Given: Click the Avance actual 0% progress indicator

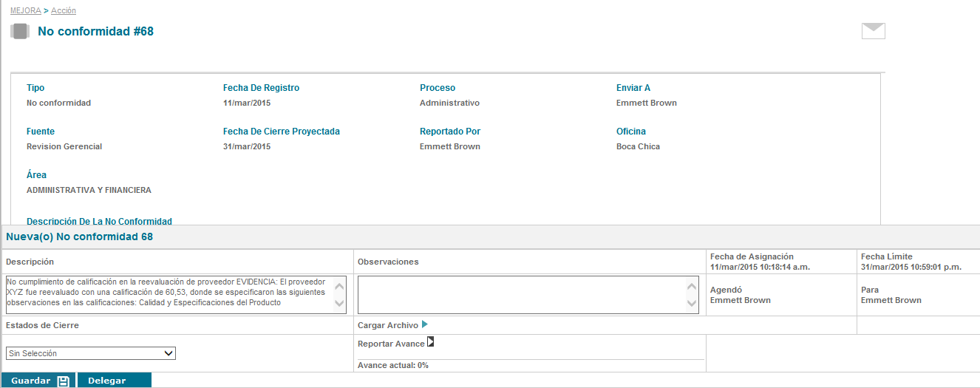Looking at the screenshot, I should click(393, 365).
